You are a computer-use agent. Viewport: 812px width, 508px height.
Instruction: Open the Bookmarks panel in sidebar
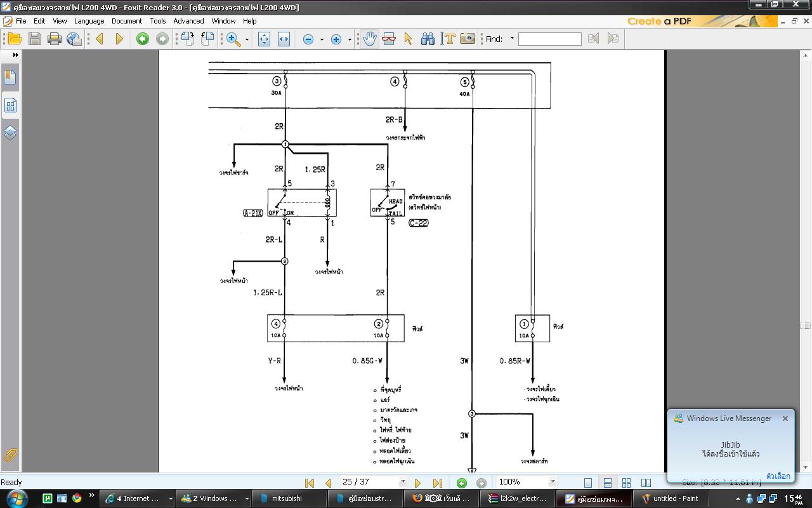[10, 77]
